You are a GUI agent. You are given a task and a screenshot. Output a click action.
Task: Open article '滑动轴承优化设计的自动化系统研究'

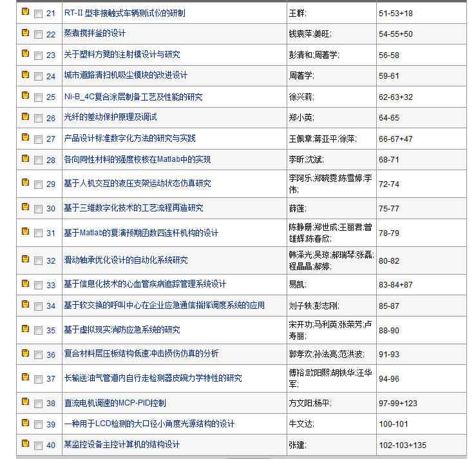pos(126,260)
